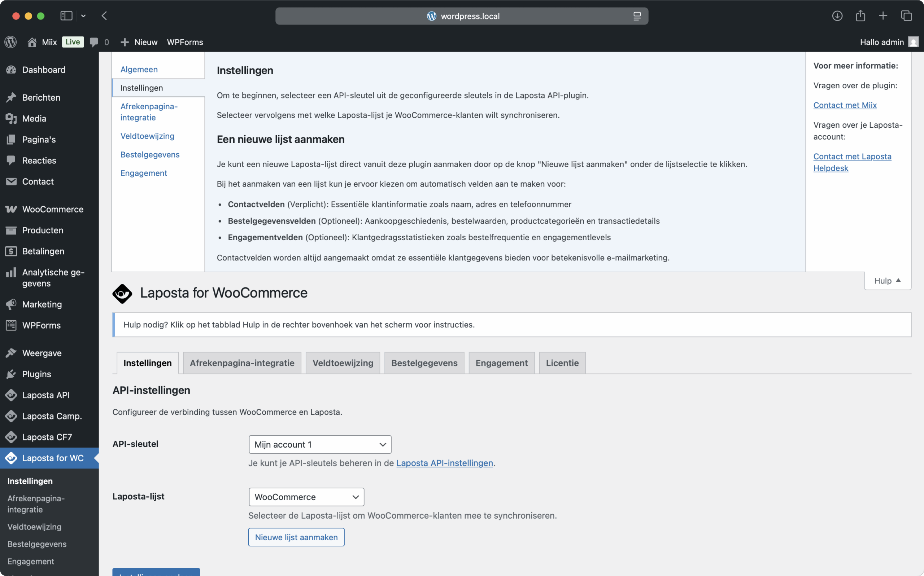Switch to Licentie tab

562,363
